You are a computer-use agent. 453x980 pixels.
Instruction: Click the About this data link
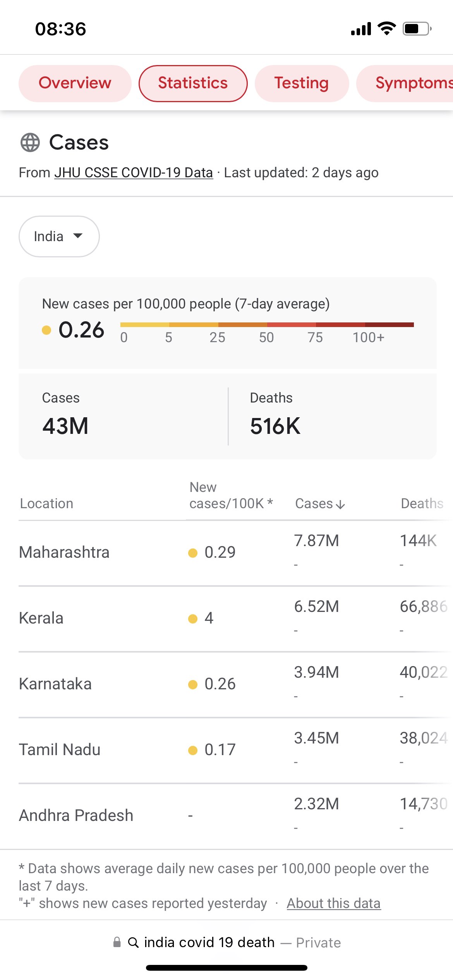click(x=333, y=903)
